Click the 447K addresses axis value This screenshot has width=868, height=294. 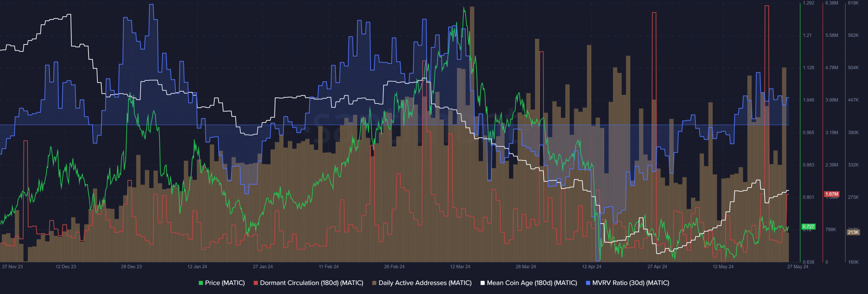(853, 100)
